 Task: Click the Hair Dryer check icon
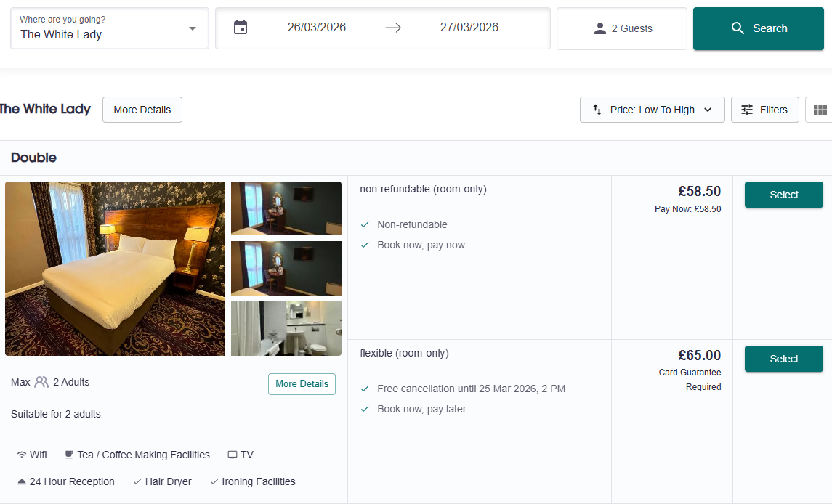coord(137,481)
